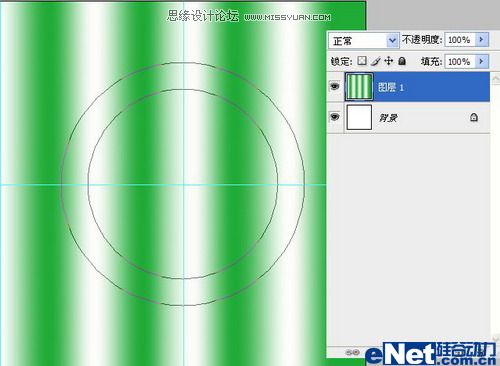500x366 pixels.
Task: Open the blend mode dropdown showing 正常
Action: pos(364,41)
